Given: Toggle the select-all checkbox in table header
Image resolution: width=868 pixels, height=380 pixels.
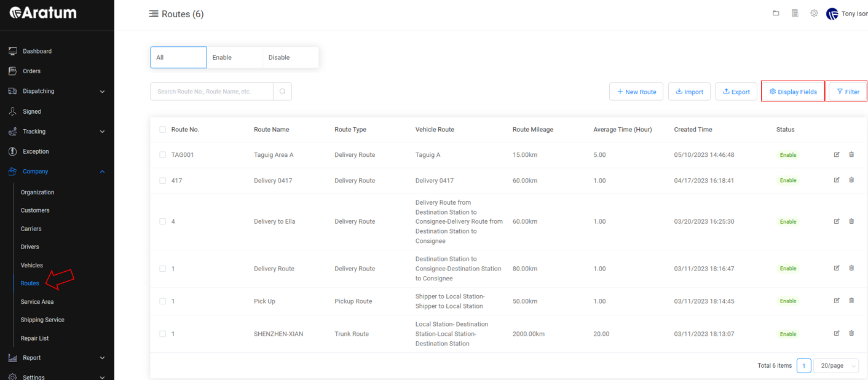Looking at the screenshot, I should (162, 130).
